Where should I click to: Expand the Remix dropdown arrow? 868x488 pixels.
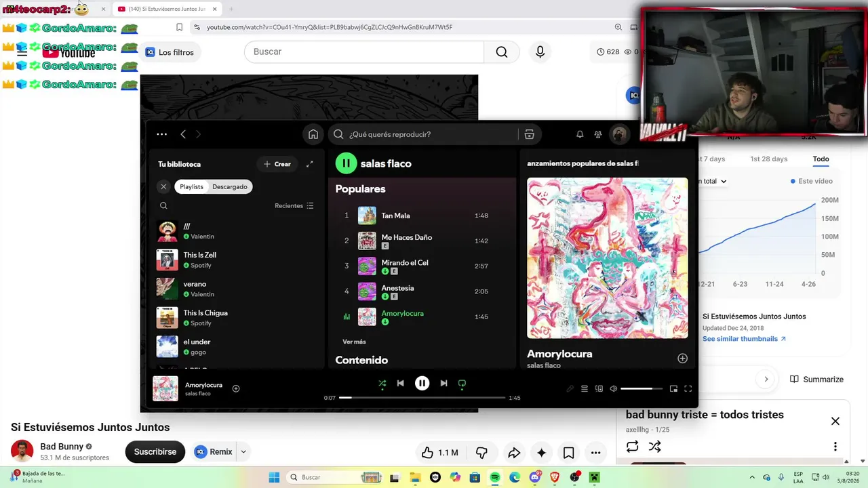pos(243,452)
